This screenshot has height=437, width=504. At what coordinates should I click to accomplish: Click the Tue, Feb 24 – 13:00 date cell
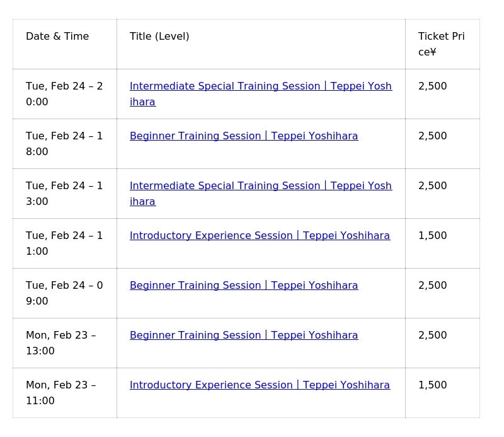click(x=64, y=194)
